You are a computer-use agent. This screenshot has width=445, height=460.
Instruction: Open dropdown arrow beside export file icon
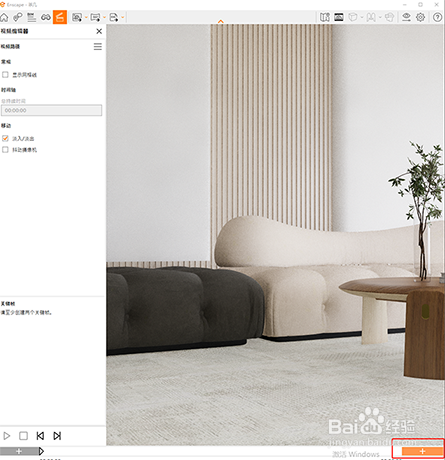click(x=123, y=17)
